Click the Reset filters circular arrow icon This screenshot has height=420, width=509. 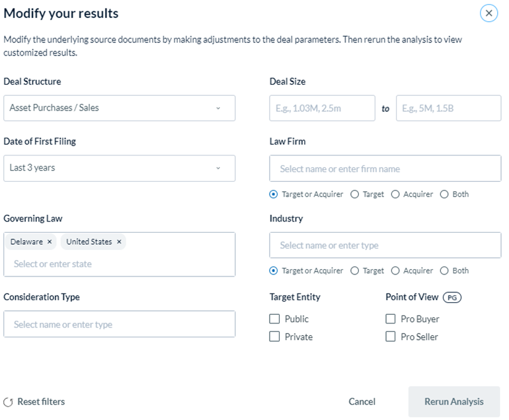coord(8,402)
